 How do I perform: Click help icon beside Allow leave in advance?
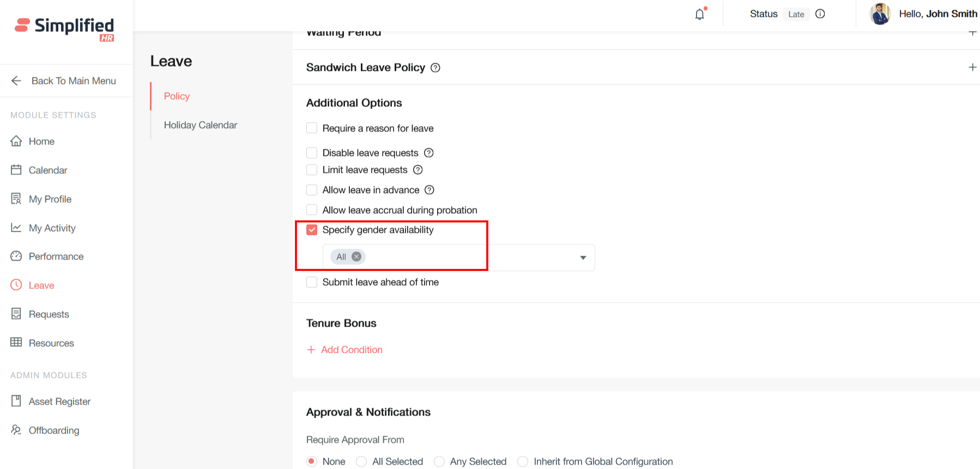[429, 190]
